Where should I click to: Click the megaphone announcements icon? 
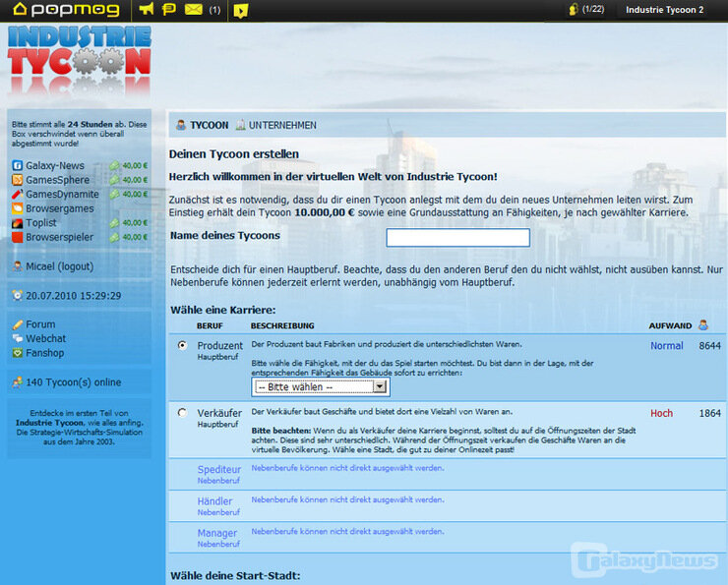(x=147, y=9)
